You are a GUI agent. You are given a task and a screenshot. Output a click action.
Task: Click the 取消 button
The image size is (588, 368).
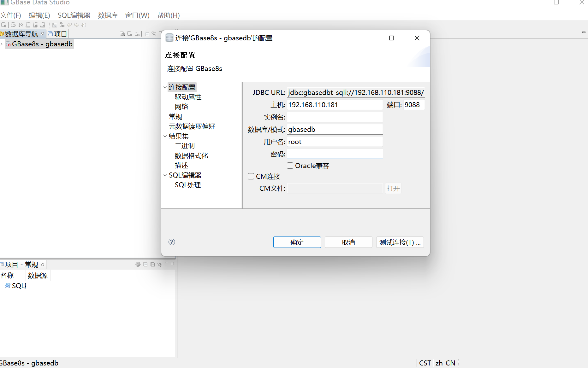click(348, 242)
